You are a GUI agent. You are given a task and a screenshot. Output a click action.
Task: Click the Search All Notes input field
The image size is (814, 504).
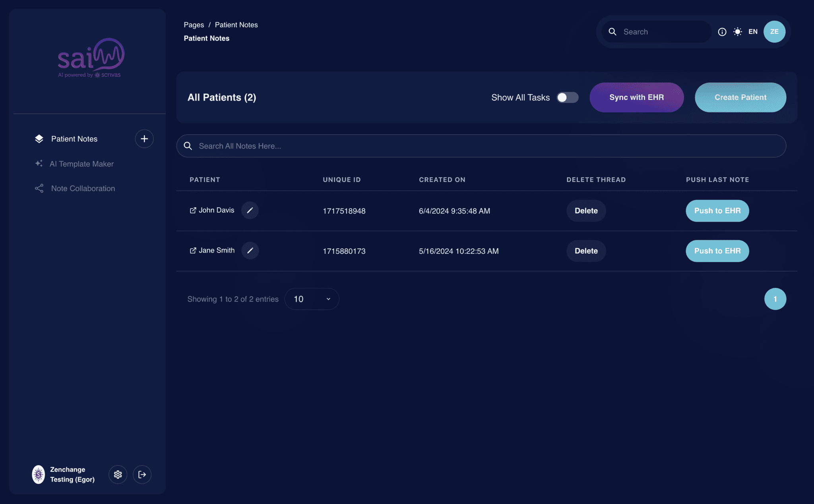click(x=397, y=146)
